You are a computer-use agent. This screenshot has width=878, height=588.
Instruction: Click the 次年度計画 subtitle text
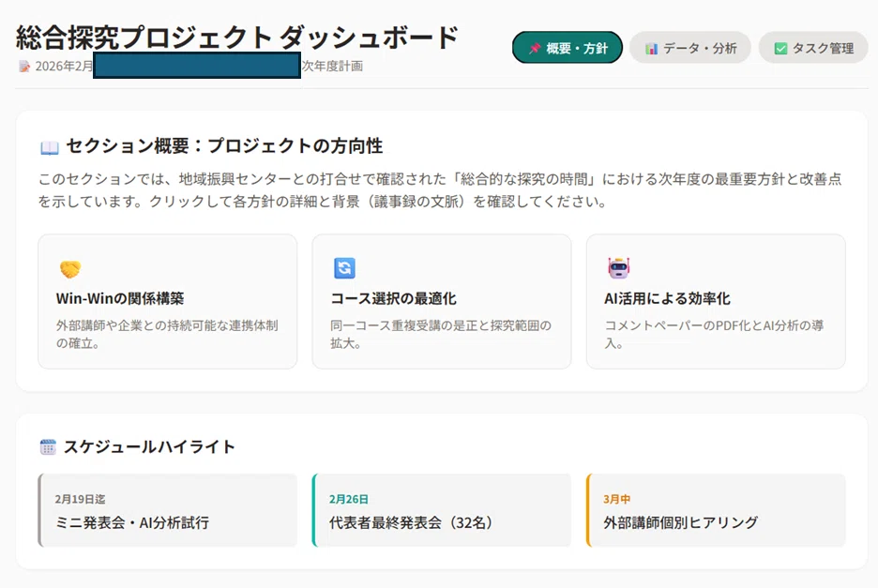pyautogui.click(x=333, y=66)
